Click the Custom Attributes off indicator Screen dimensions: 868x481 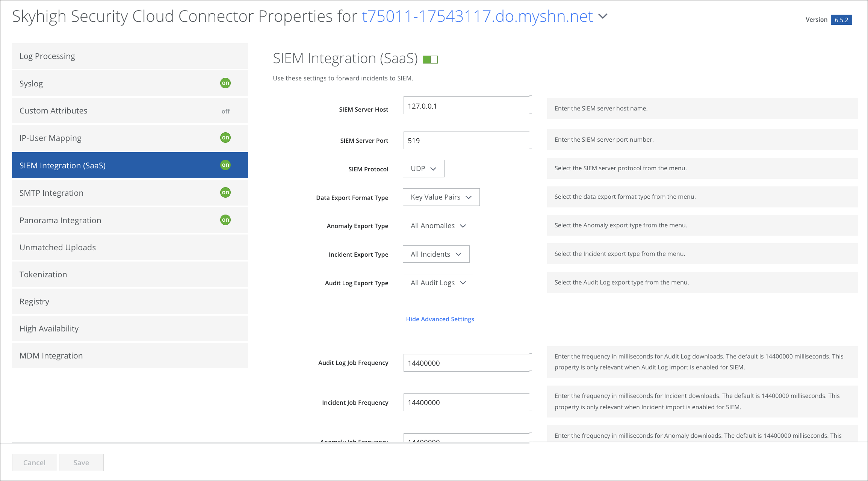pyautogui.click(x=225, y=111)
